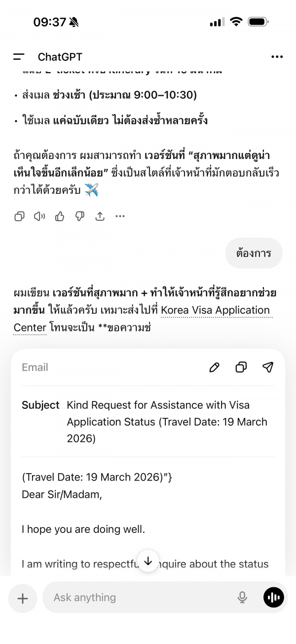Open attachments with the plus button
The height and width of the screenshot is (644, 296).
click(23, 598)
